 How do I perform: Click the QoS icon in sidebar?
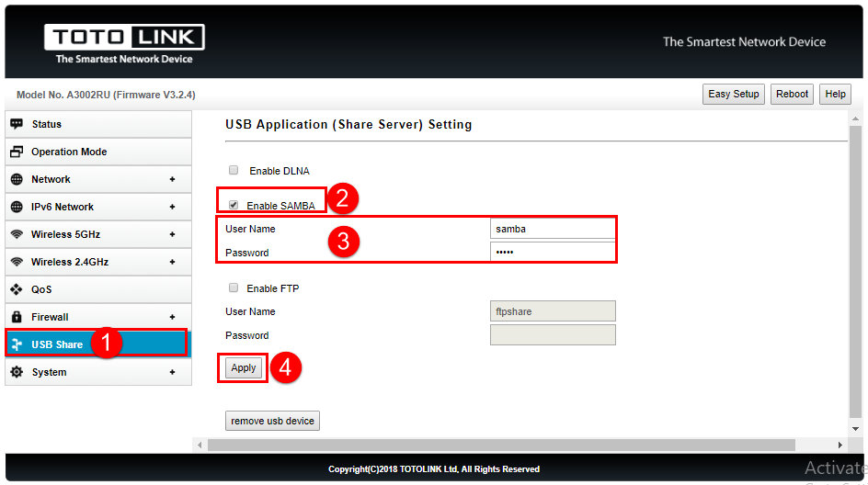pyautogui.click(x=17, y=289)
